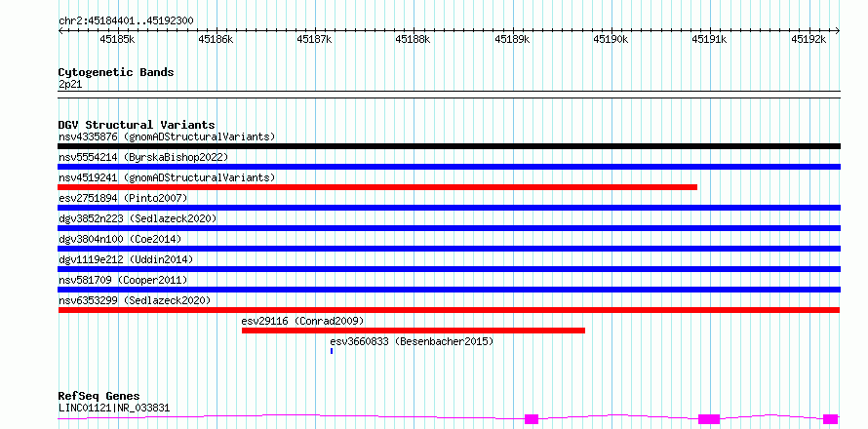Image resolution: width=868 pixels, height=429 pixels.
Task: Select the blue nsv5554214 variant bar
Action: (449, 167)
